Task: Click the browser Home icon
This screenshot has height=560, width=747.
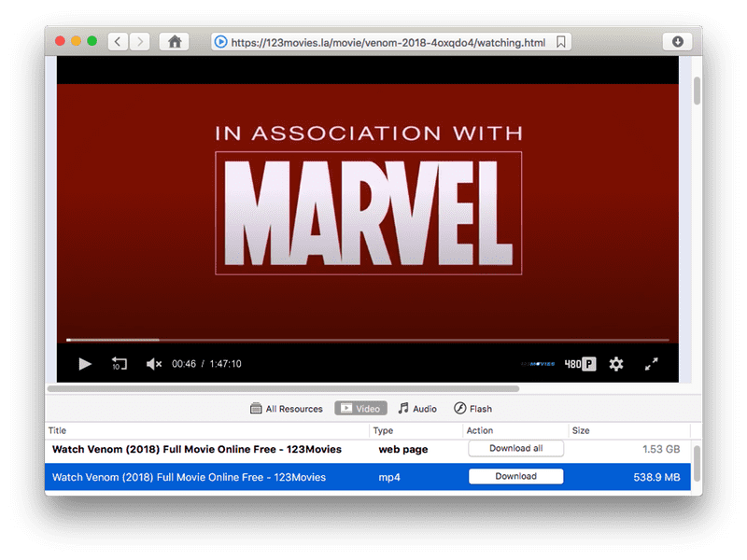Action: tap(175, 41)
